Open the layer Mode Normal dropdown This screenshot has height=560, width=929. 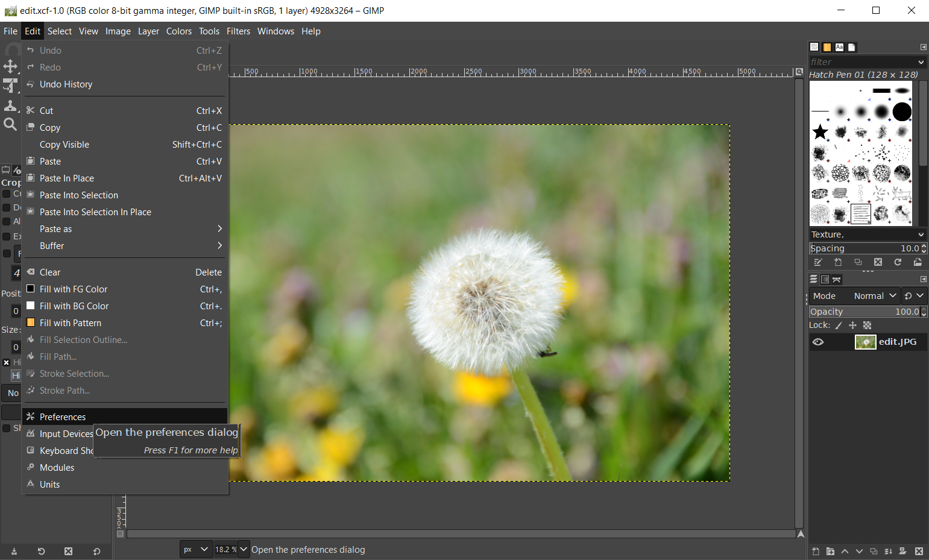[868, 296]
